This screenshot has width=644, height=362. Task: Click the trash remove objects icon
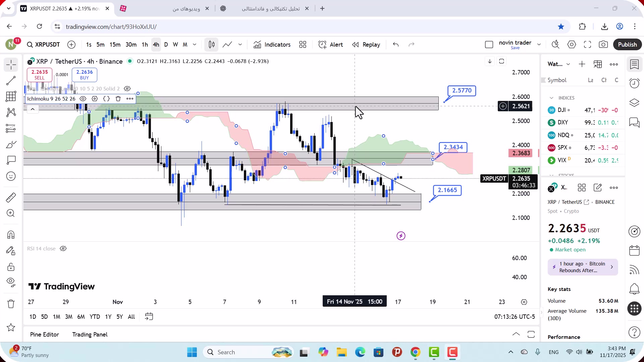click(x=11, y=304)
